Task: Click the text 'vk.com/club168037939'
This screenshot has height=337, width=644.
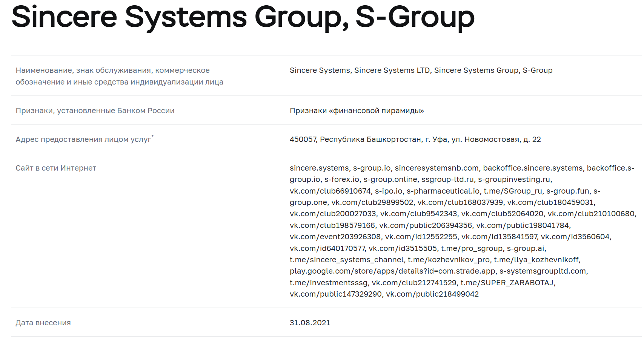Action: [x=460, y=202]
